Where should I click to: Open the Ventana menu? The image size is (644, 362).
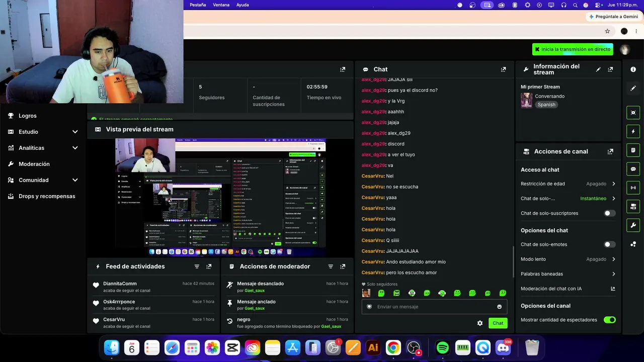[x=221, y=5]
